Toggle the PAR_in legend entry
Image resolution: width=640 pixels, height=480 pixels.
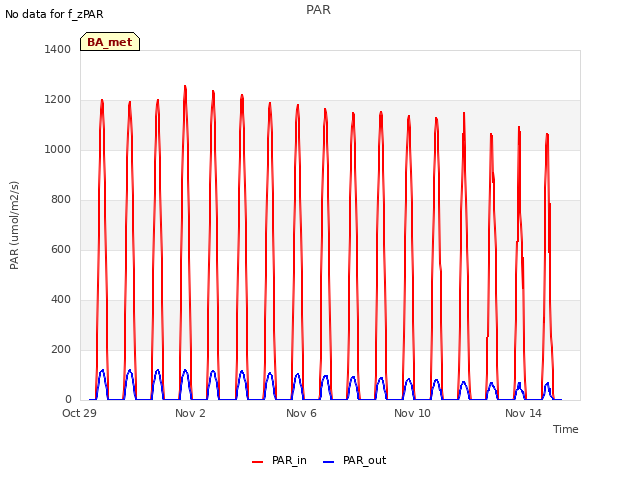[280, 460]
